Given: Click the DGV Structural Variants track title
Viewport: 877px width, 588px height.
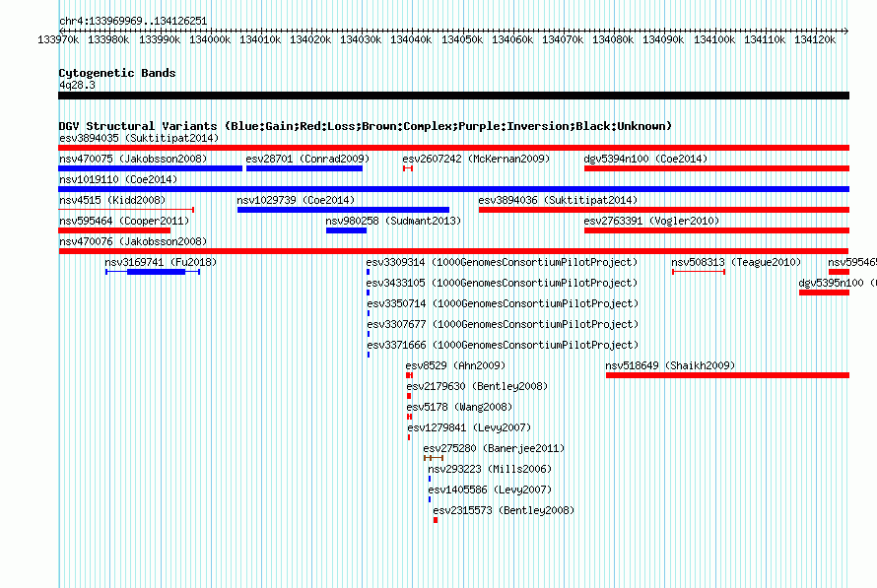Looking at the screenshot, I should [366, 126].
